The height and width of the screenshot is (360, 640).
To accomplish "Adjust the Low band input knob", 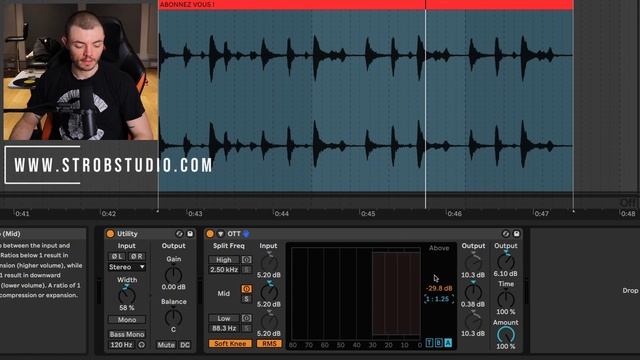I will pyautogui.click(x=269, y=321).
